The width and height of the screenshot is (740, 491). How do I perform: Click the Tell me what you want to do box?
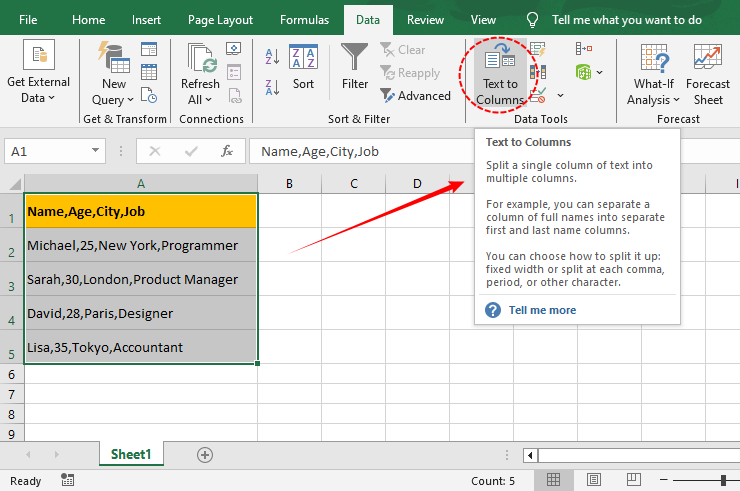[x=627, y=20]
